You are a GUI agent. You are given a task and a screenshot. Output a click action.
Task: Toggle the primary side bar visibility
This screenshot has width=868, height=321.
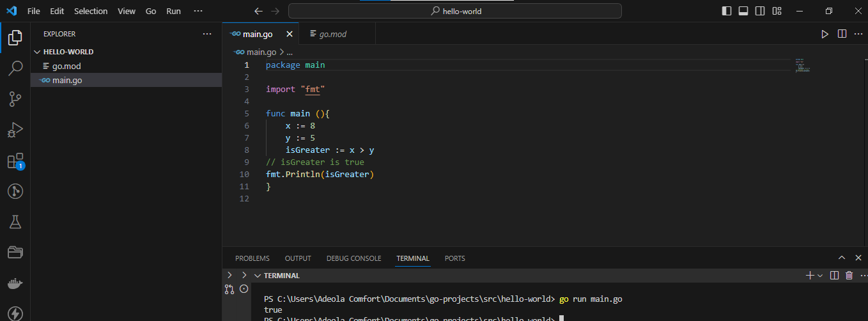pos(727,11)
